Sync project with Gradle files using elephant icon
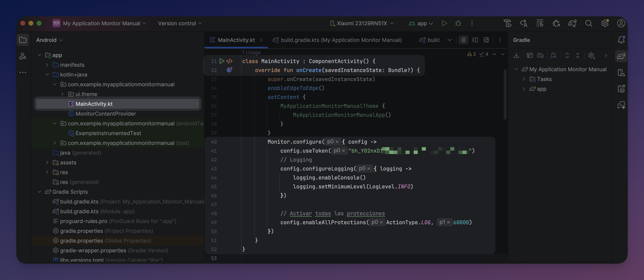 coord(572,23)
